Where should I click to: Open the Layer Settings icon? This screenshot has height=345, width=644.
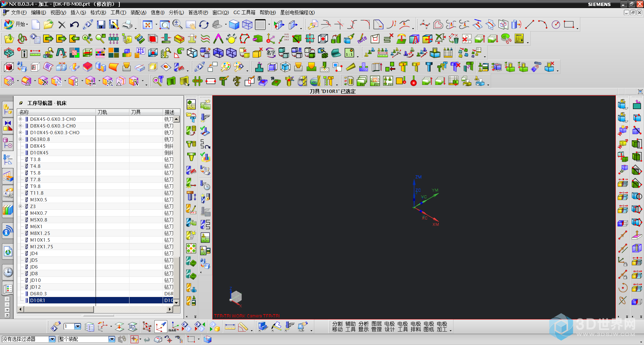[x=90, y=327]
